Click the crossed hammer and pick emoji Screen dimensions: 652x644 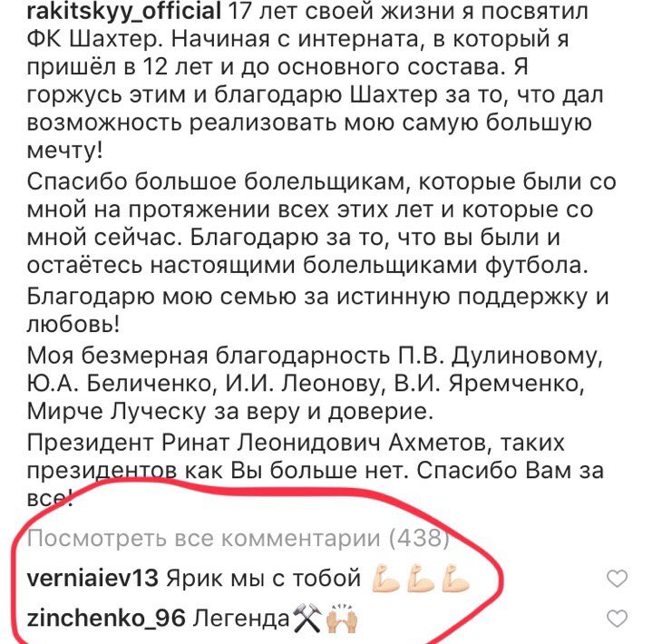pos(307,619)
